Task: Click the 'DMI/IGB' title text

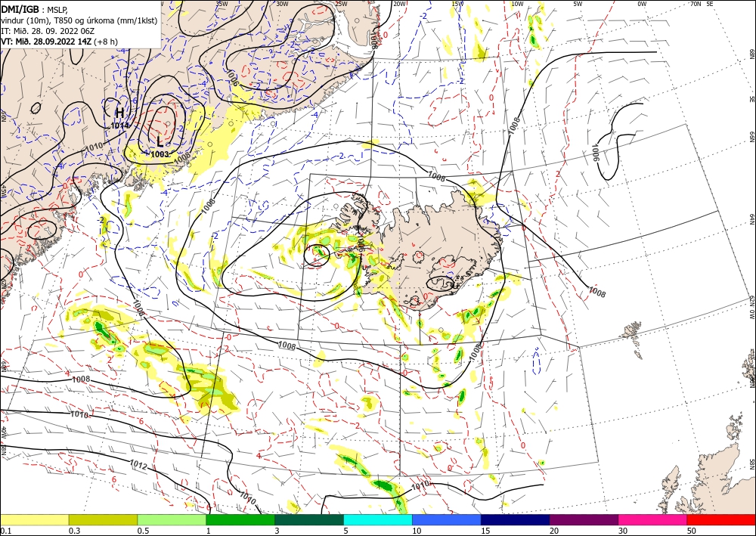Action: [20, 8]
